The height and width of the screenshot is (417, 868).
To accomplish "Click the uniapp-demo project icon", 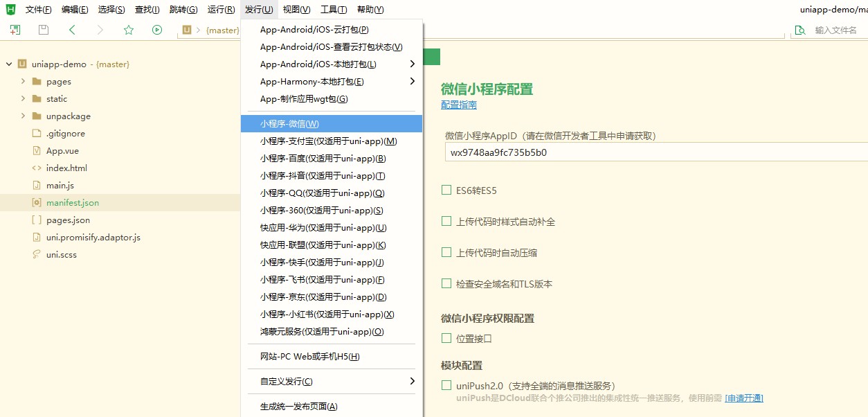I will 23,64.
